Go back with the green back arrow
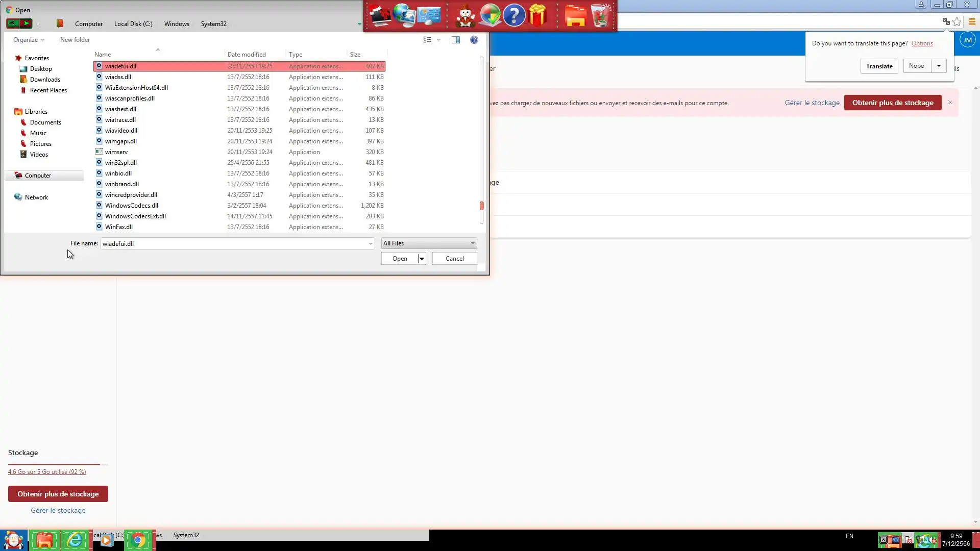This screenshot has width=980, height=551. point(12,23)
